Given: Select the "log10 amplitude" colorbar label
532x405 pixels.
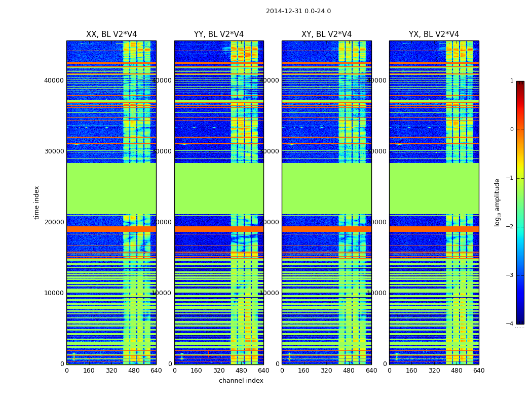Looking at the screenshot, I should coord(498,202).
